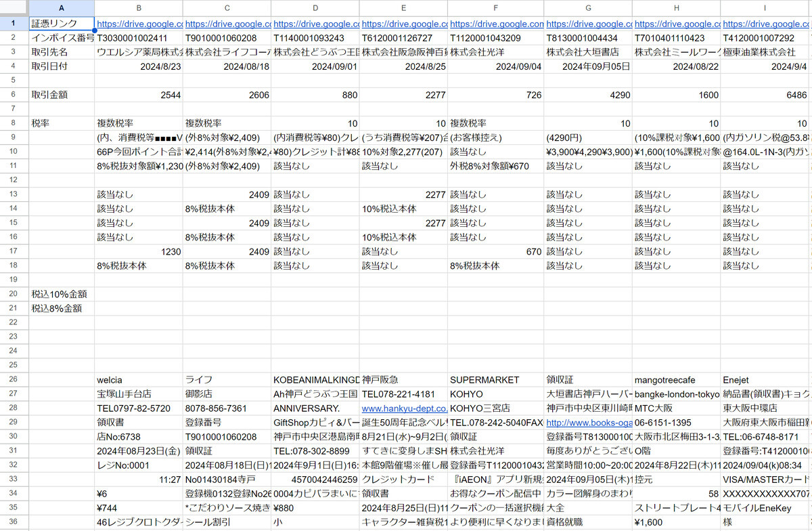Select invoice number T7010401110423

click(677, 38)
